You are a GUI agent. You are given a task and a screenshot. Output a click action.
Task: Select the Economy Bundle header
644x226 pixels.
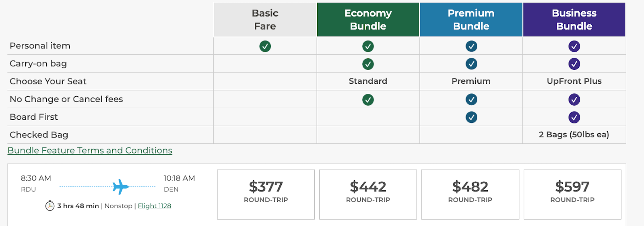(368, 20)
